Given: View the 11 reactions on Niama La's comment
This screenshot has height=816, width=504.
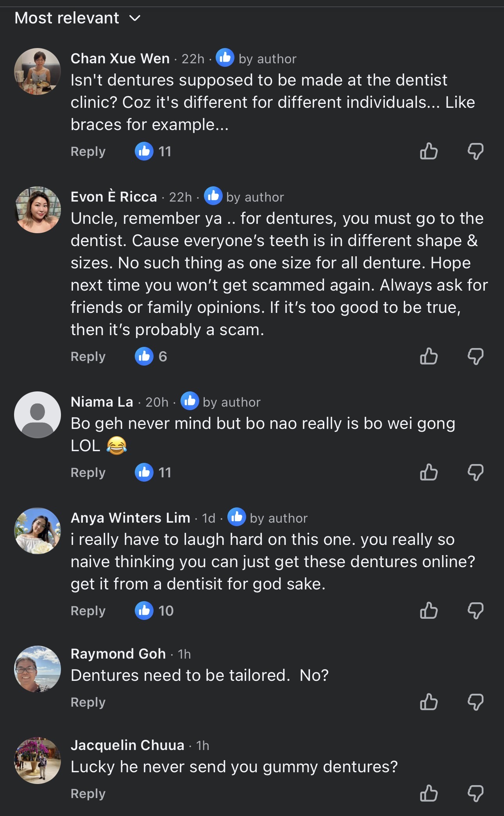Looking at the screenshot, I should [153, 472].
